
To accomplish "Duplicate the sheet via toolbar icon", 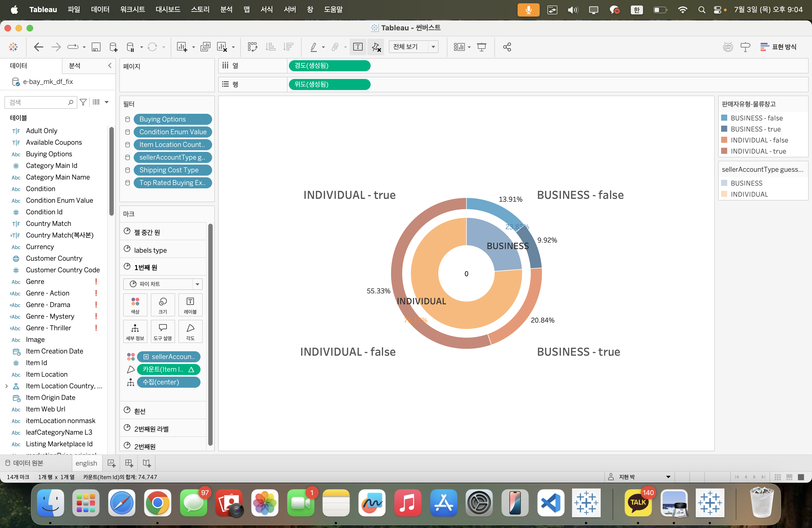I will point(205,47).
